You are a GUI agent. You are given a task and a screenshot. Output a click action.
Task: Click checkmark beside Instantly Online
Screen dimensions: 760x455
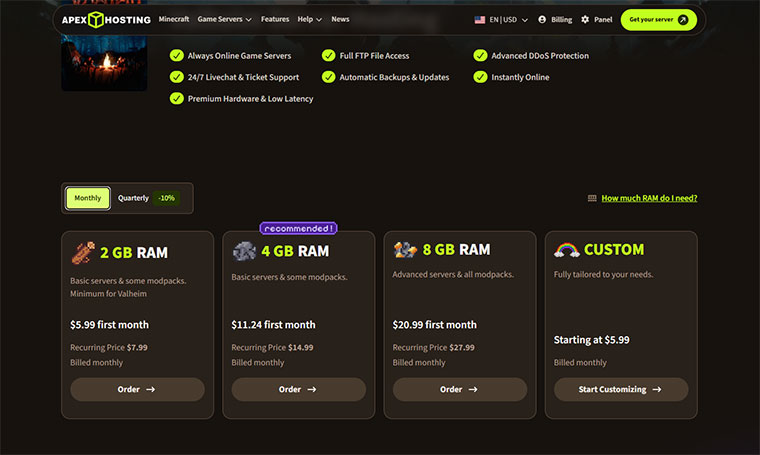pos(480,77)
